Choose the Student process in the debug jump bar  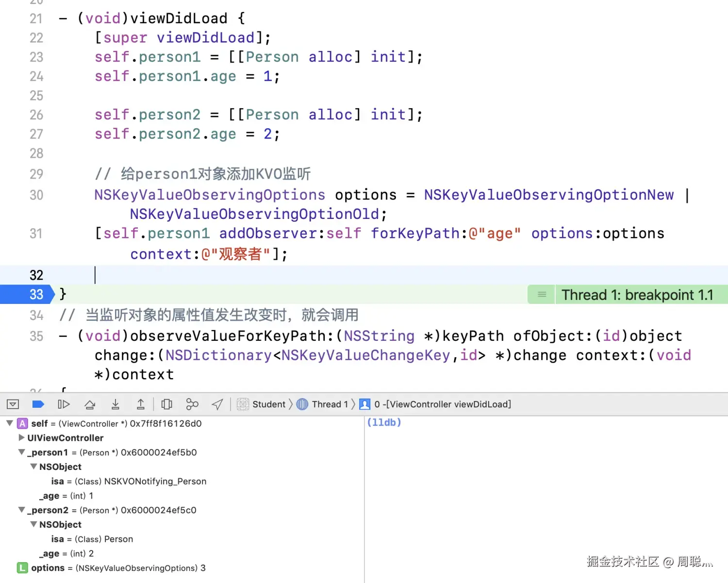pos(261,404)
